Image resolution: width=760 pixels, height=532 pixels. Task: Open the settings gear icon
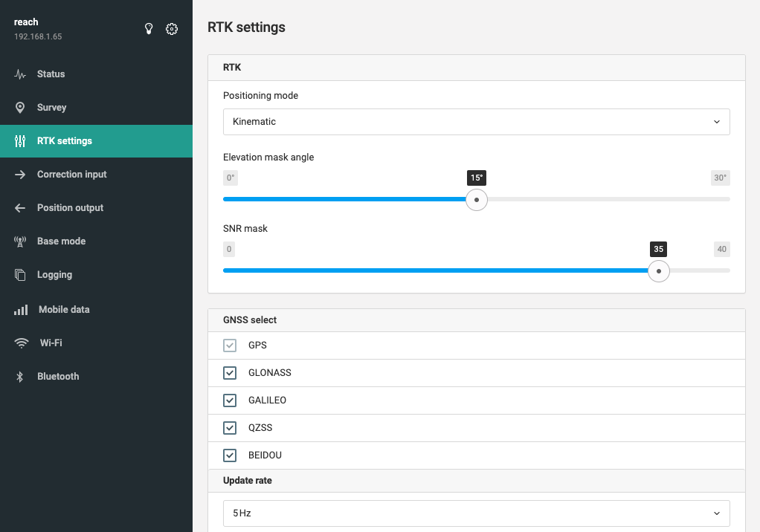pyautogui.click(x=172, y=29)
